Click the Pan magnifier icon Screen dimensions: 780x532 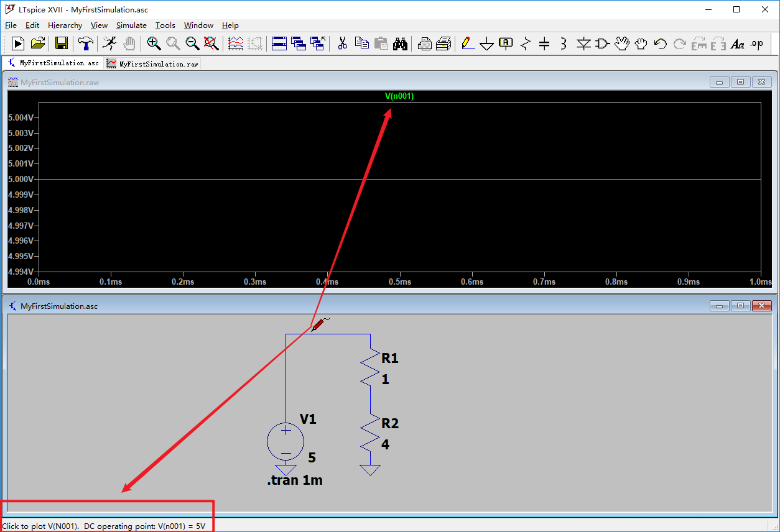[173, 44]
